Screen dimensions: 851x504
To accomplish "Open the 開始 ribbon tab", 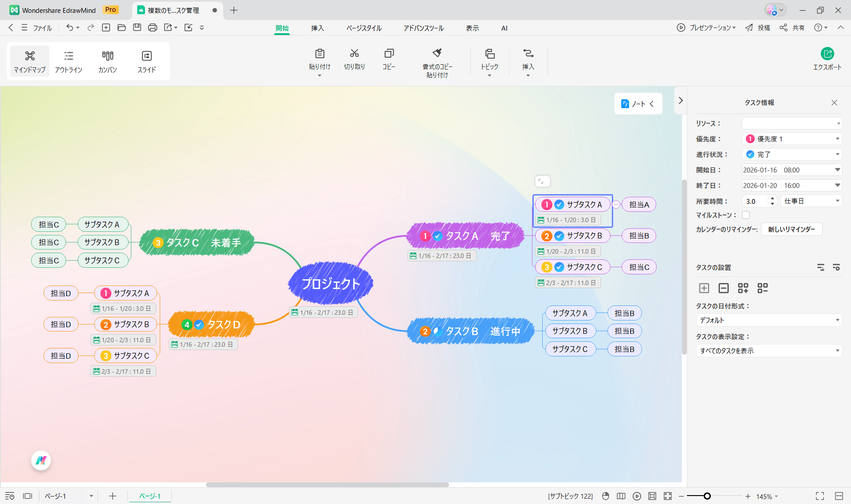I will coord(282,28).
